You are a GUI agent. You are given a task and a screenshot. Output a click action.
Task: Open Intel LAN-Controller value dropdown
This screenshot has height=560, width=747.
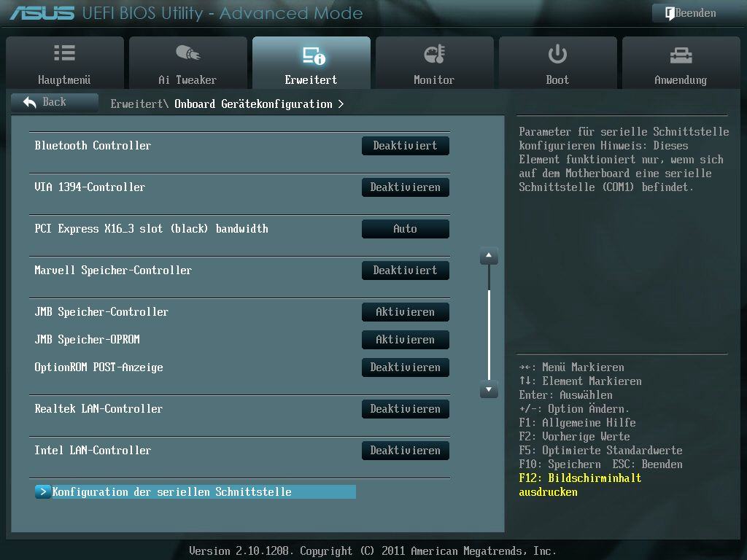[405, 451]
